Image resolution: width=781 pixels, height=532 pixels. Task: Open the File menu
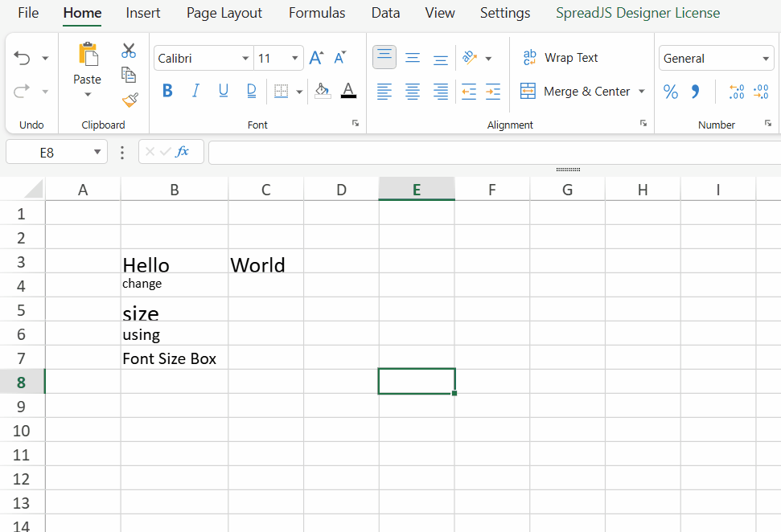click(28, 13)
